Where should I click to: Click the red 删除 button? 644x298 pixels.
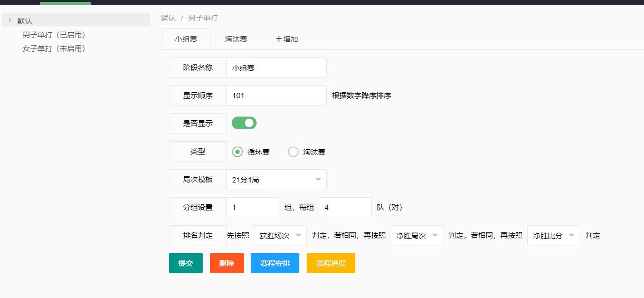pyautogui.click(x=227, y=263)
